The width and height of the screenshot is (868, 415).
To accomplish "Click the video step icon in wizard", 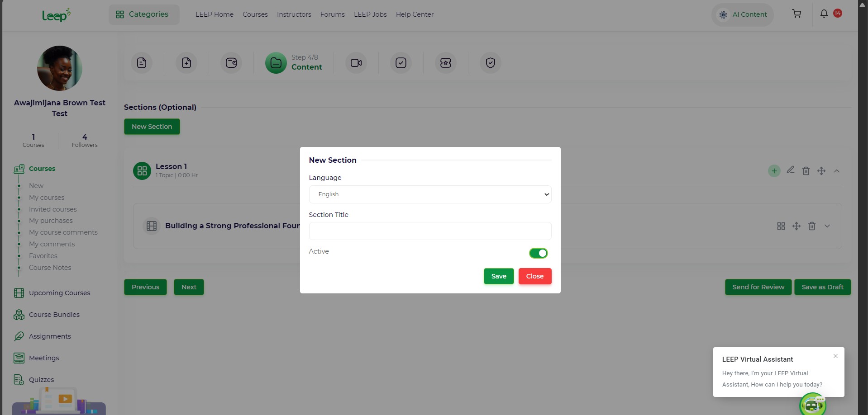I will (x=356, y=63).
